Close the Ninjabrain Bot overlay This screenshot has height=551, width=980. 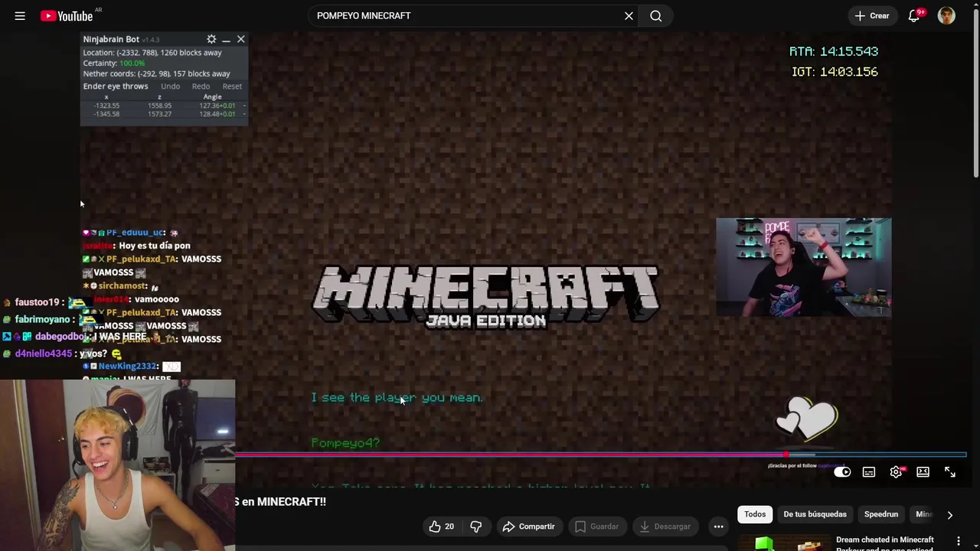[x=241, y=39]
